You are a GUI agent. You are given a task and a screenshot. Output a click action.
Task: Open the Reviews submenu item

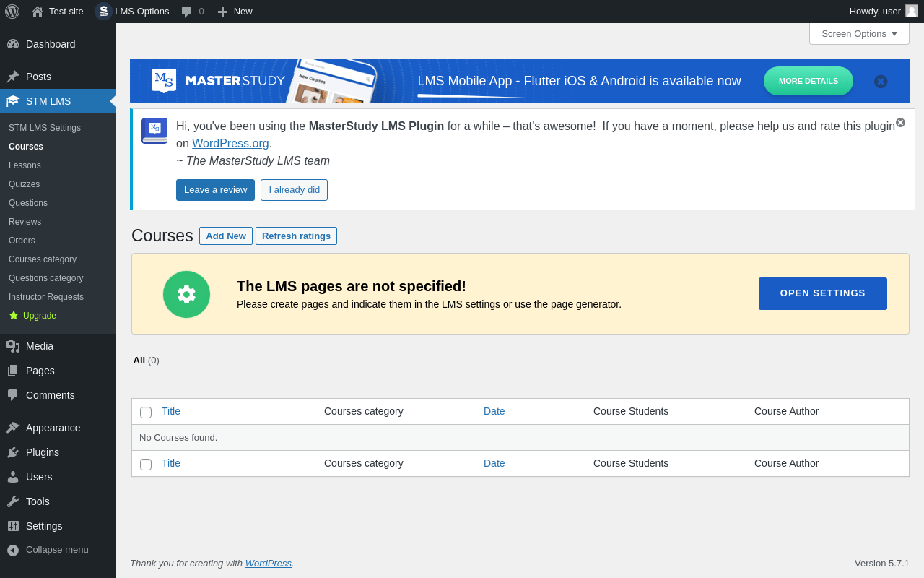click(25, 222)
